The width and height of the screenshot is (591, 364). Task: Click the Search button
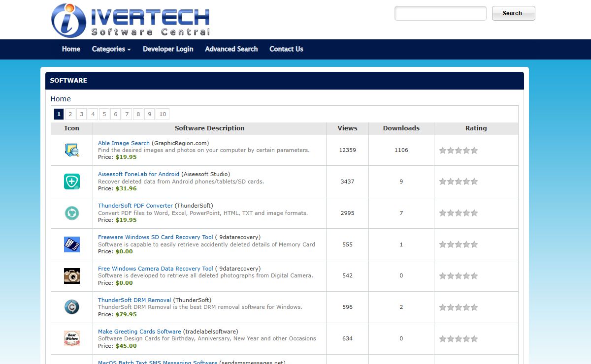513,13
